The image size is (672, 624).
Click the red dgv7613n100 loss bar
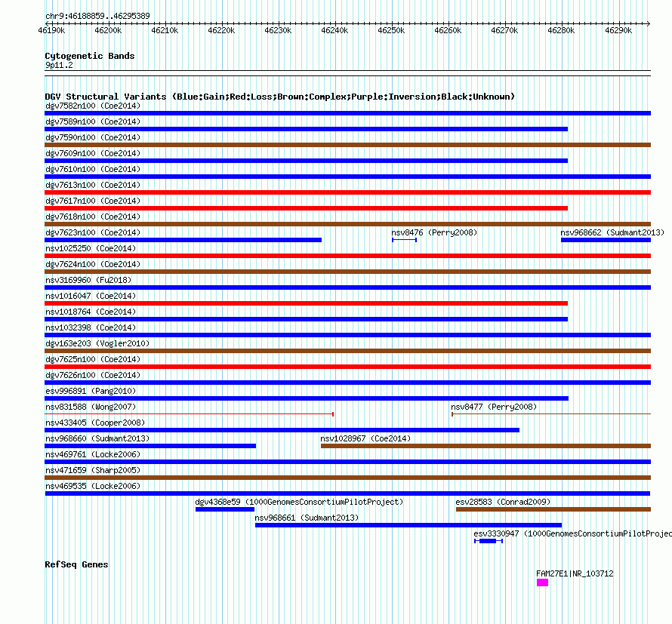pyautogui.click(x=348, y=192)
